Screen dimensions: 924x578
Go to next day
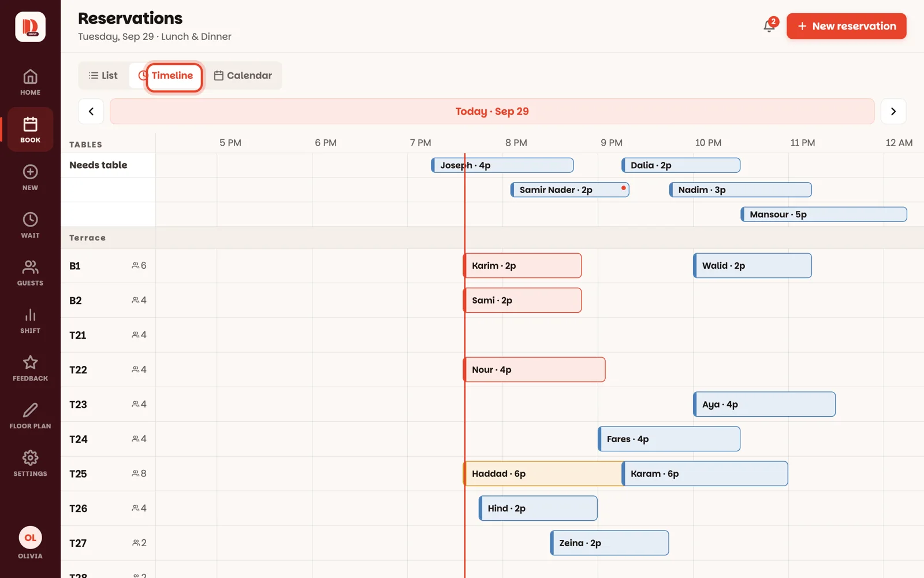pyautogui.click(x=893, y=112)
